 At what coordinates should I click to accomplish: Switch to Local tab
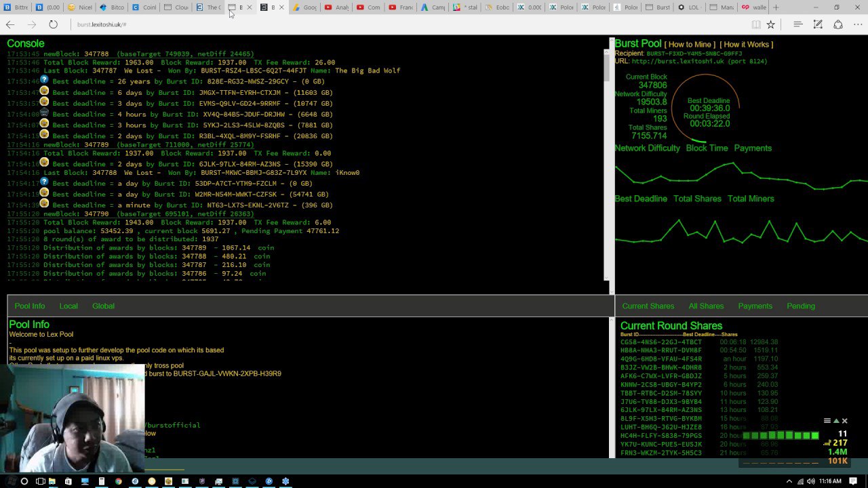[x=68, y=306]
